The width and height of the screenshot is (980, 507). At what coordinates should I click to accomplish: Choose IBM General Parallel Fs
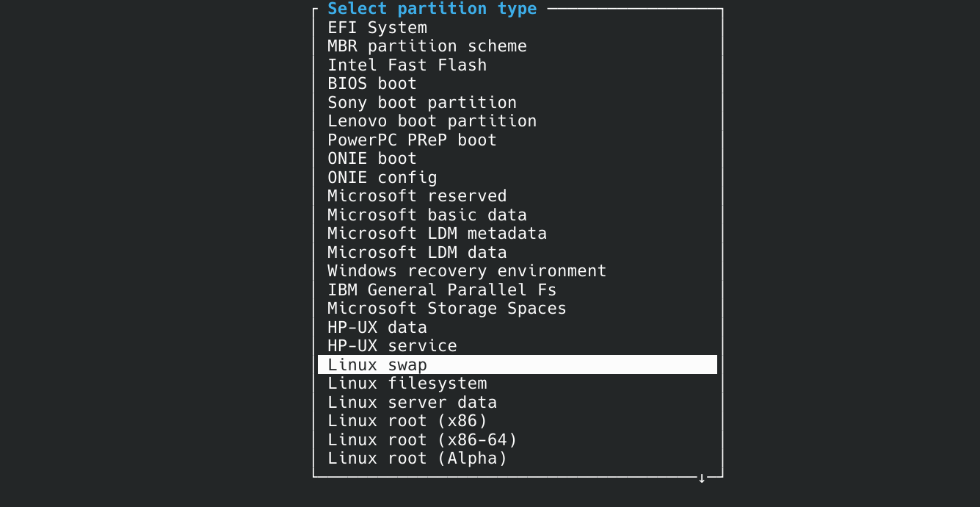442,290
